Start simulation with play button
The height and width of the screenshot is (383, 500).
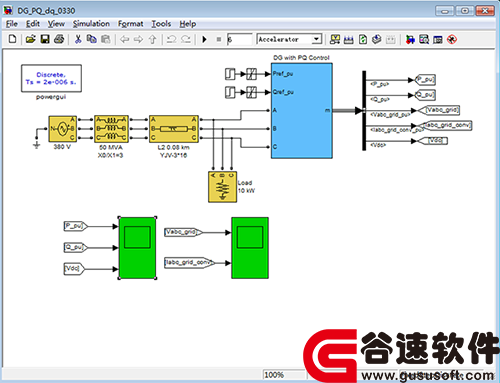(205, 39)
